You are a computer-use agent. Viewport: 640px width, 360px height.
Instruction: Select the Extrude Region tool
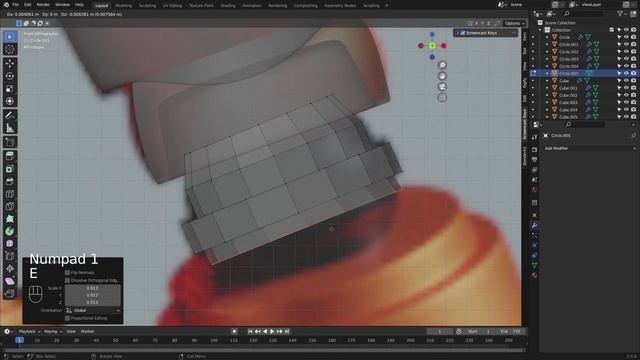tap(10, 156)
